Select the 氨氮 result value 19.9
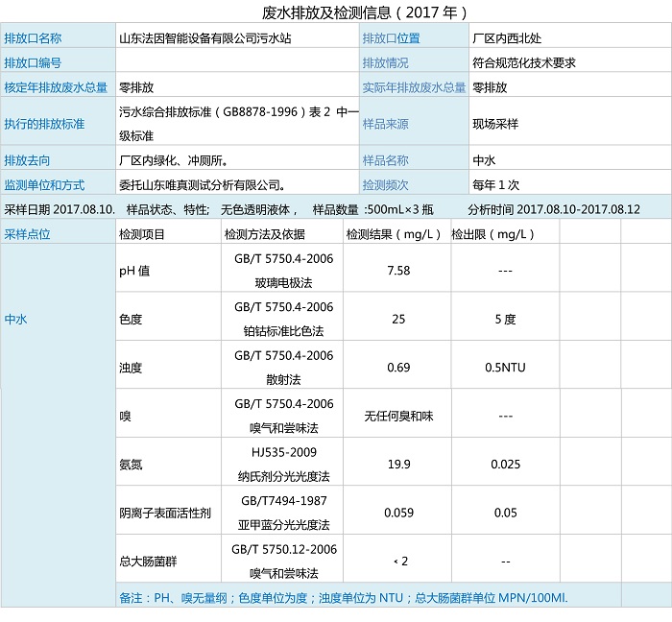The width and height of the screenshot is (672, 622). click(397, 465)
